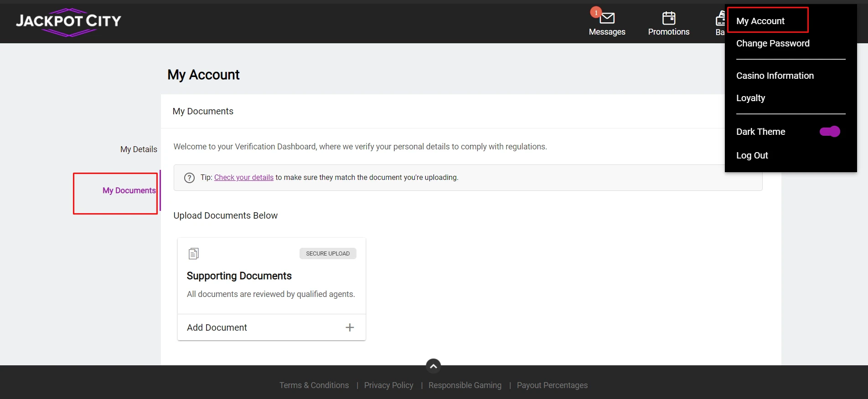
Task: Click the Jackpot City logo
Action: pos(68,22)
